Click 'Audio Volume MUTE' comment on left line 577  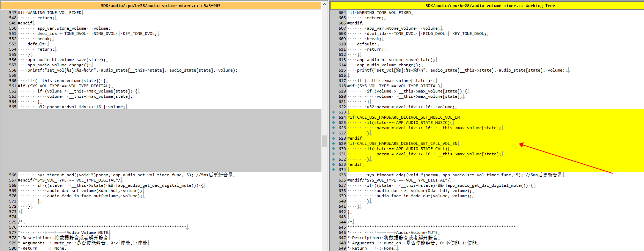point(87,232)
